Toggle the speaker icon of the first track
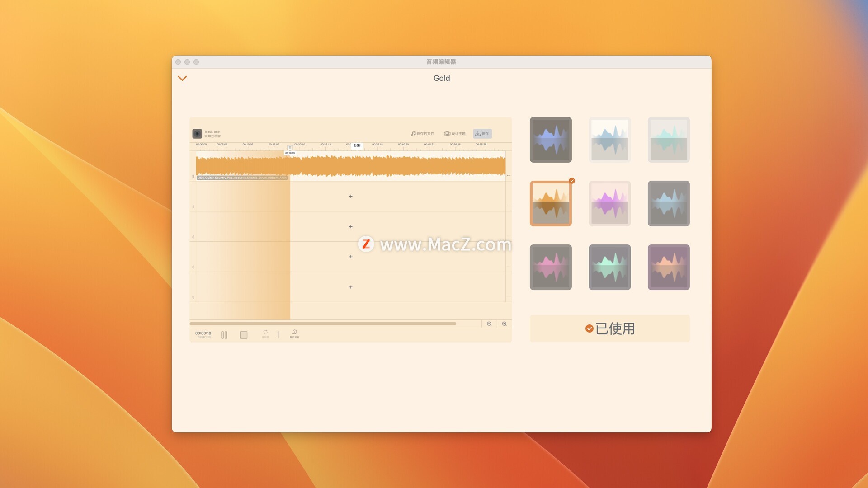The image size is (868, 488). coord(193,177)
